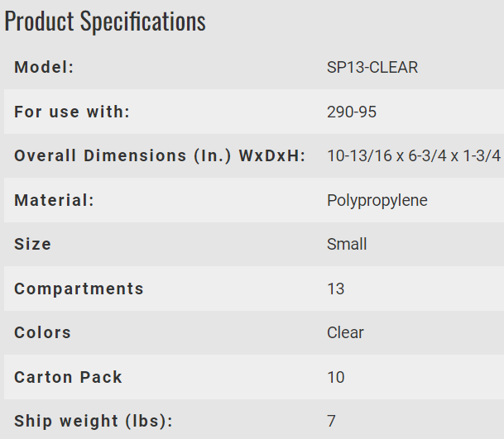The width and height of the screenshot is (504, 439).
Task: Click the Overall Dimensions label
Action: (160, 156)
